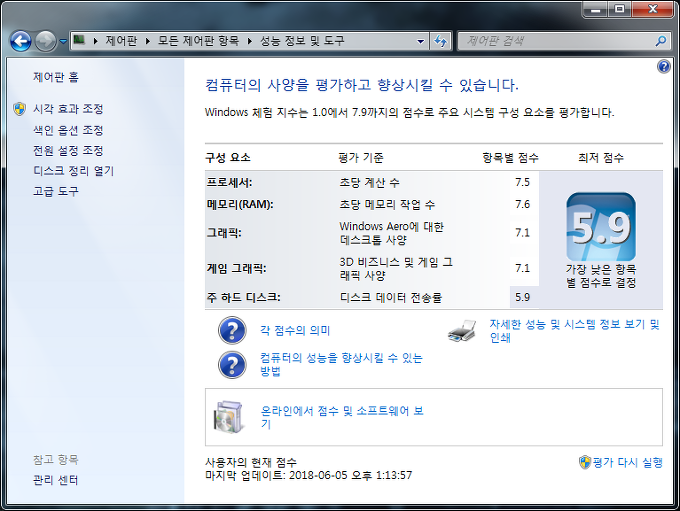This screenshot has height=511, width=680.
Task: Click the greyed Forward arrow button
Action: (45, 42)
